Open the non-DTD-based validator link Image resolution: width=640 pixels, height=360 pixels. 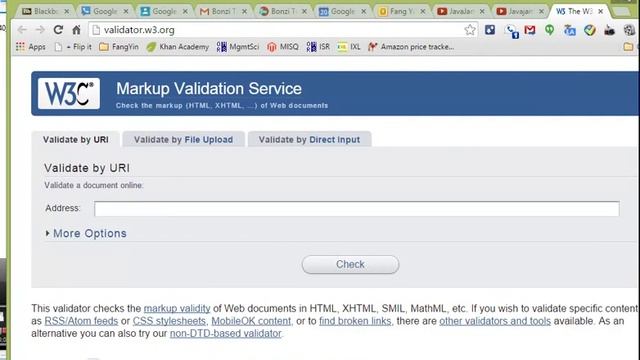225,333
